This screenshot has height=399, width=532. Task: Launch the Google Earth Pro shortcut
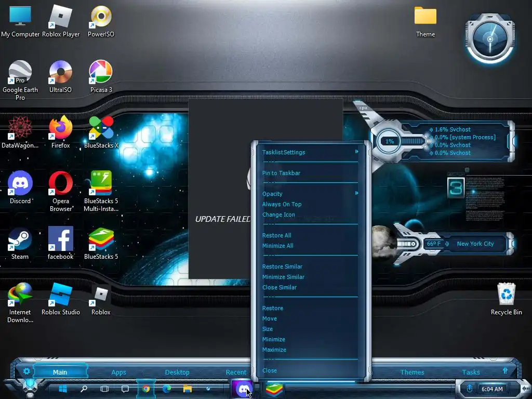[20, 80]
